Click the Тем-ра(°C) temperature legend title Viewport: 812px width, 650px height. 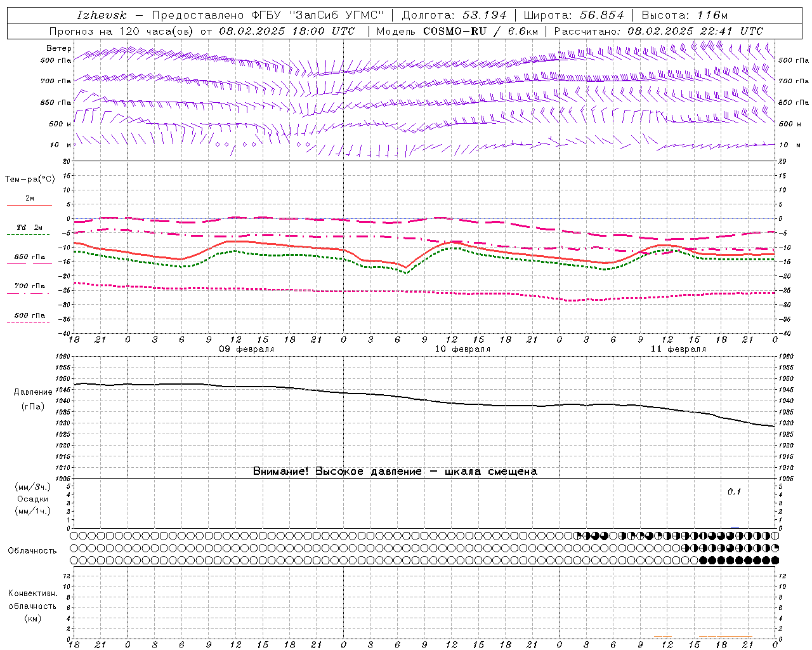pos(30,180)
